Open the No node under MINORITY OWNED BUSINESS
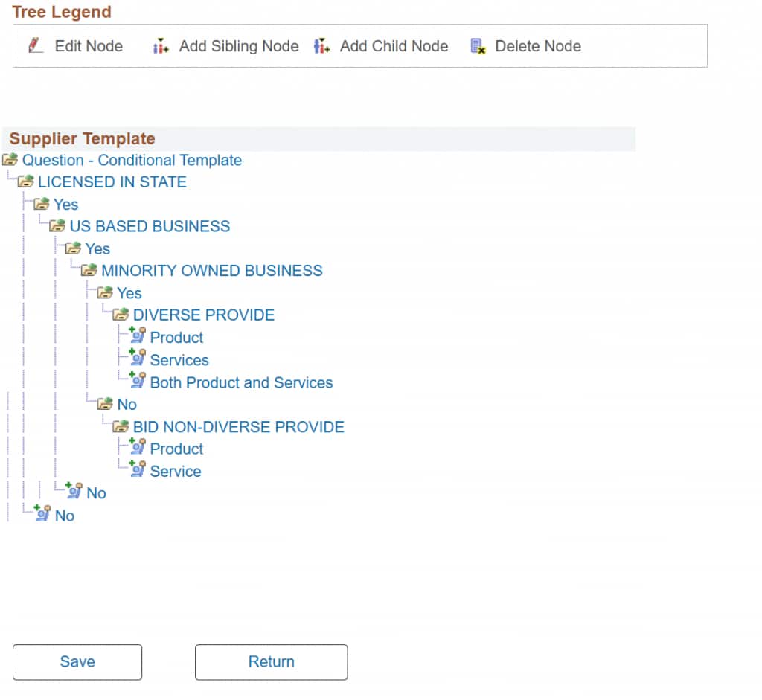The height and width of the screenshot is (700, 762). [x=127, y=404]
